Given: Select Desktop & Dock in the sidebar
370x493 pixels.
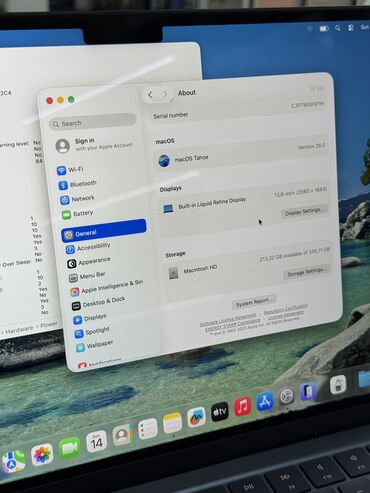Looking at the screenshot, I should pyautogui.click(x=99, y=303).
